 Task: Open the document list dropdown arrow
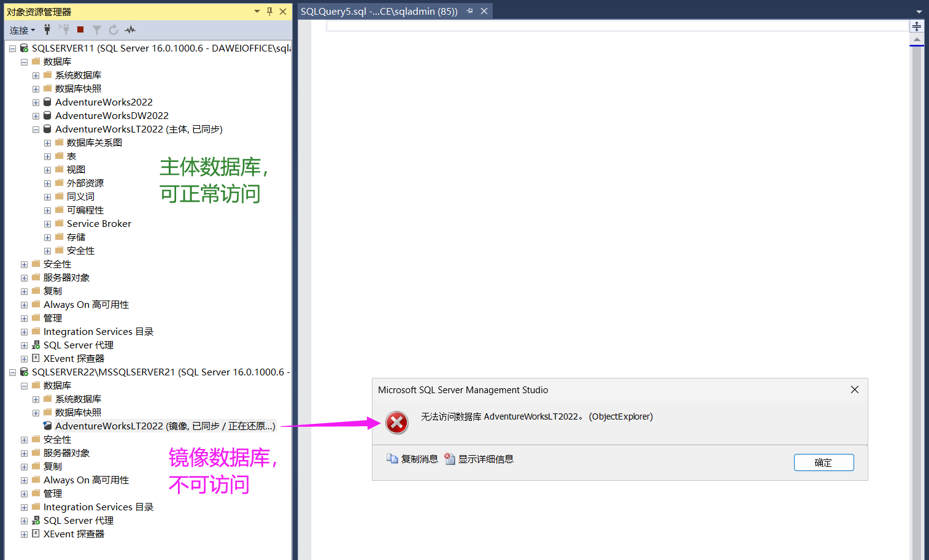coord(919,12)
